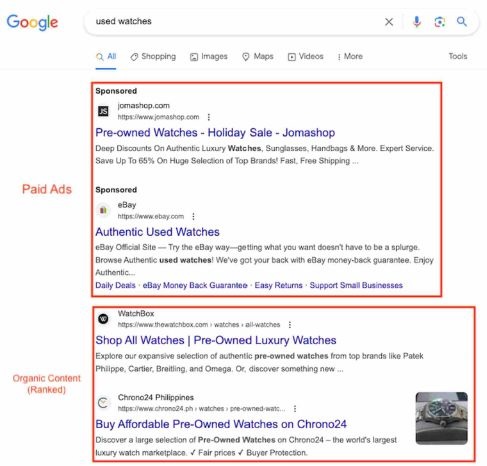This screenshot has width=487, height=466.
Task: Click the Chrono24 Philippines site name
Action: (156, 397)
